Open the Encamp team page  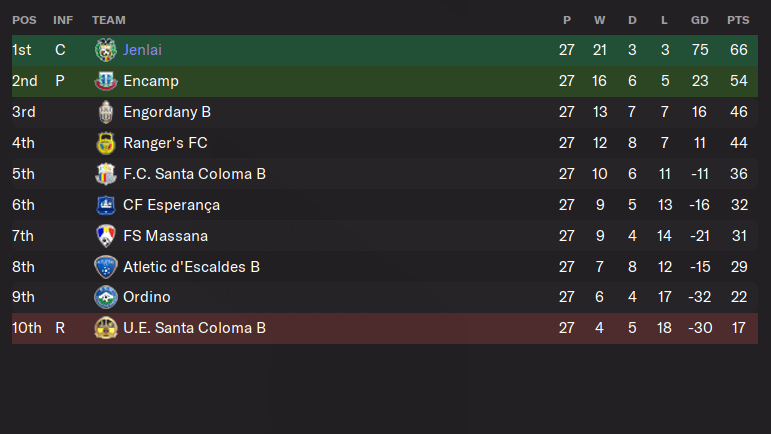pos(151,81)
